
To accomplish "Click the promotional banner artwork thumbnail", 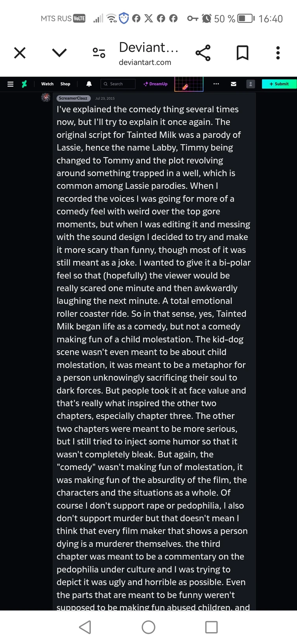I will [x=189, y=84].
